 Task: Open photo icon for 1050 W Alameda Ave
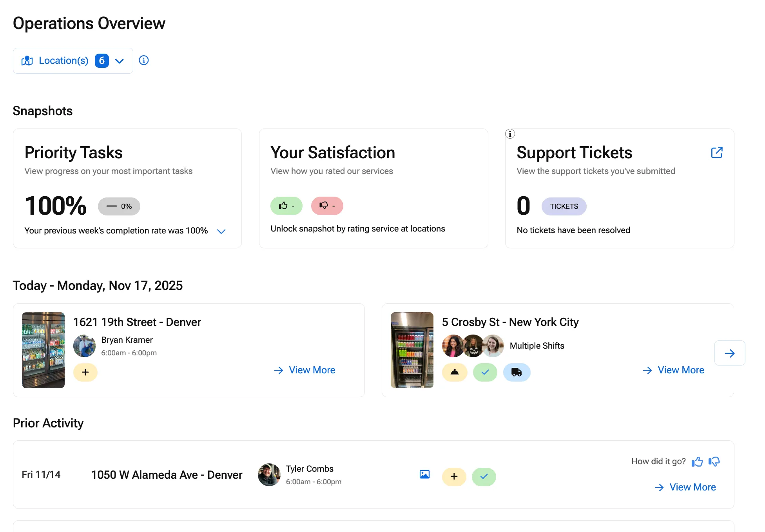pyautogui.click(x=424, y=474)
